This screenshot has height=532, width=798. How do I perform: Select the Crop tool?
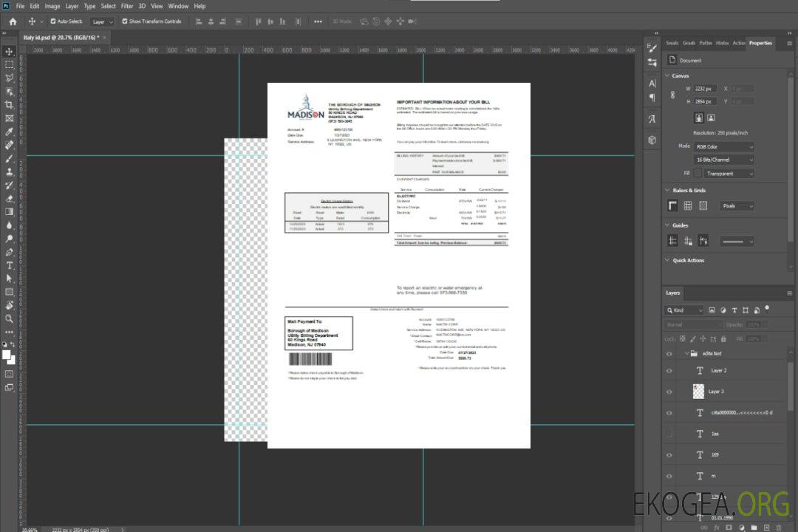coord(9,105)
